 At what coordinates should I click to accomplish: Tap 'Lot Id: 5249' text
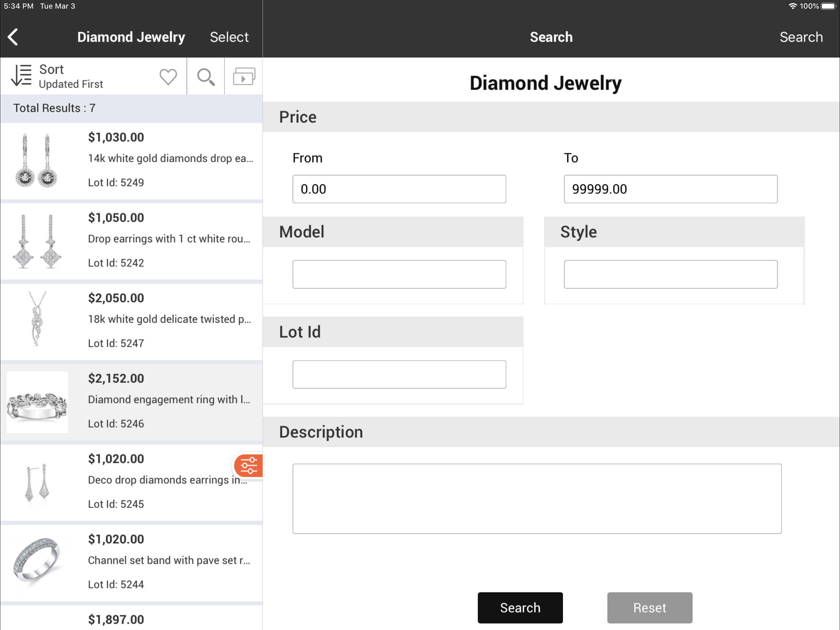tap(116, 183)
